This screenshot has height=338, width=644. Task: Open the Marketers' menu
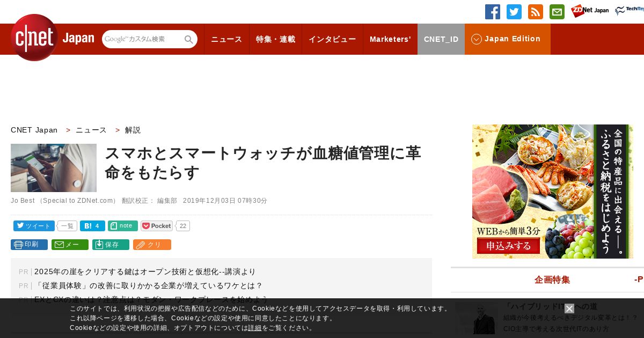pos(390,39)
